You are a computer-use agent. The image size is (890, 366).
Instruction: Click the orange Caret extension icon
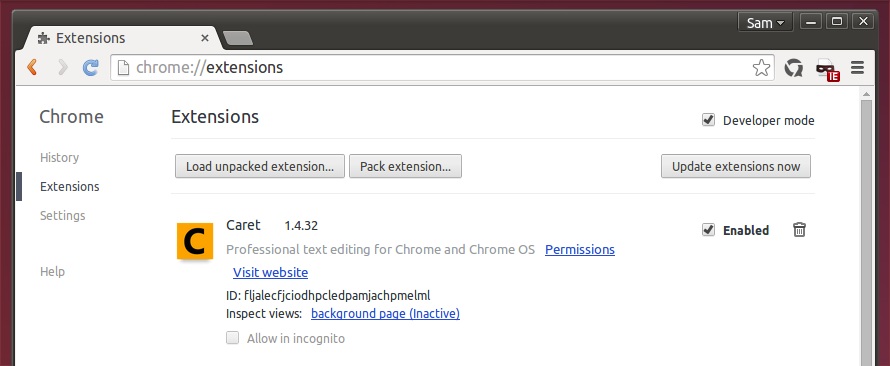195,241
